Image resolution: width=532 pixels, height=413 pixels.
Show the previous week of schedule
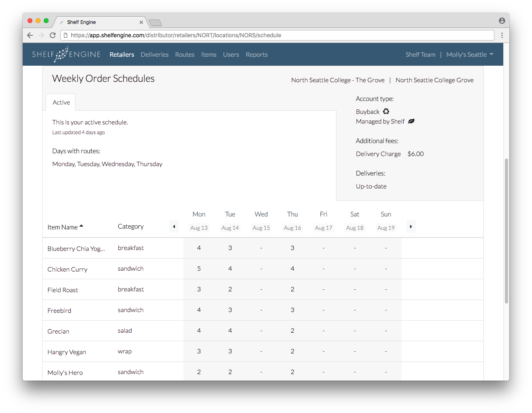click(x=174, y=227)
